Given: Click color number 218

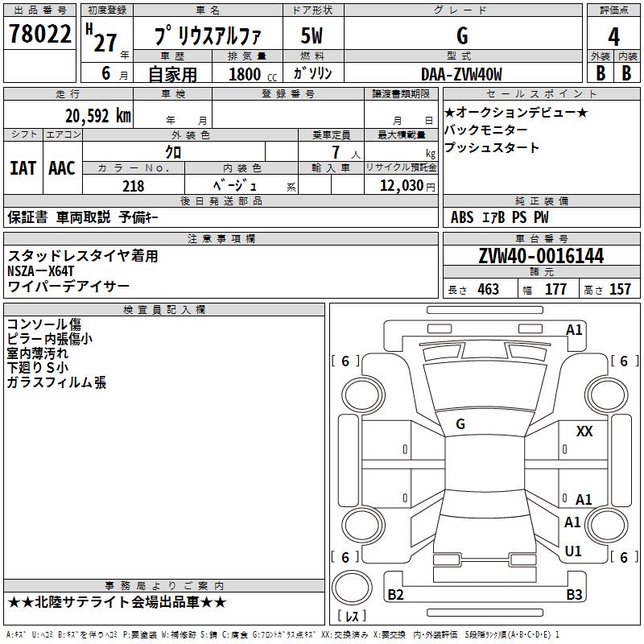Looking at the screenshot, I should click(133, 186).
